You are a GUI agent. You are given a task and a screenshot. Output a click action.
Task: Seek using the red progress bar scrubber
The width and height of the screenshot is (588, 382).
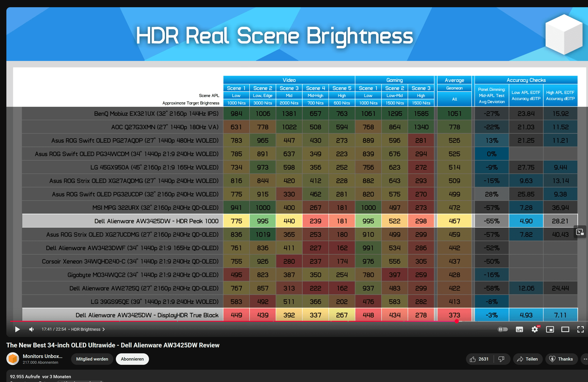click(457, 321)
